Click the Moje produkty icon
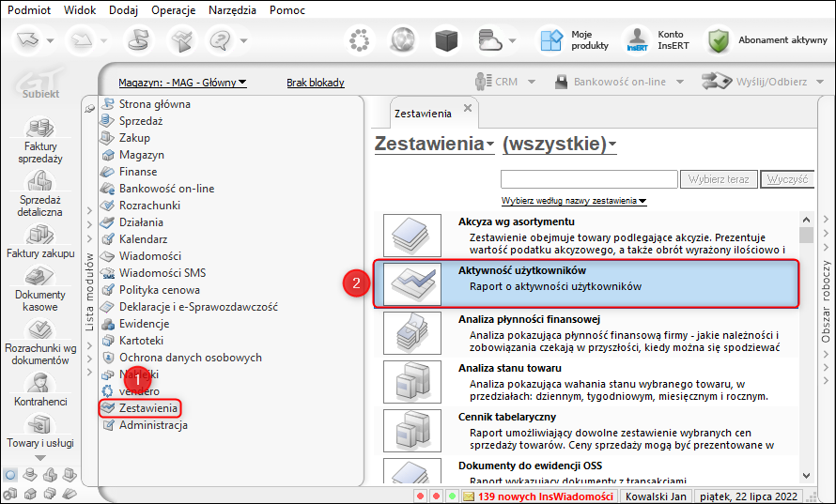 pos(551,40)
